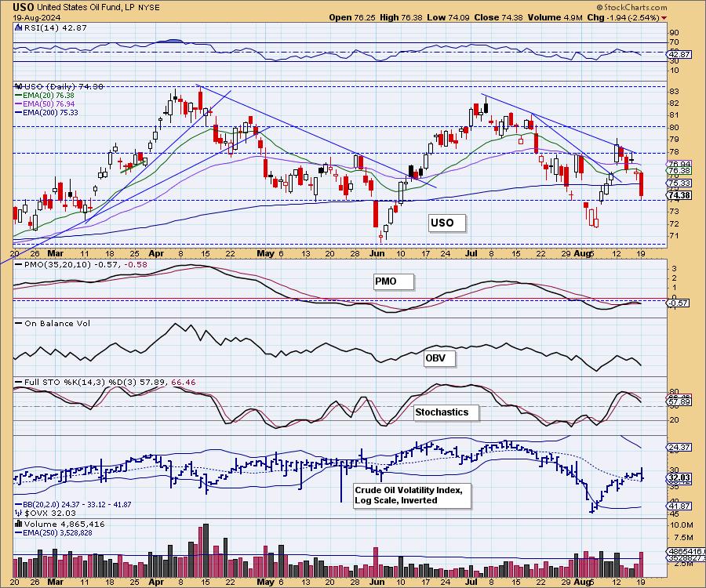
Task: Click the RSI(14) legend icon
Action: pyautogui.click(x=18, y=27)
